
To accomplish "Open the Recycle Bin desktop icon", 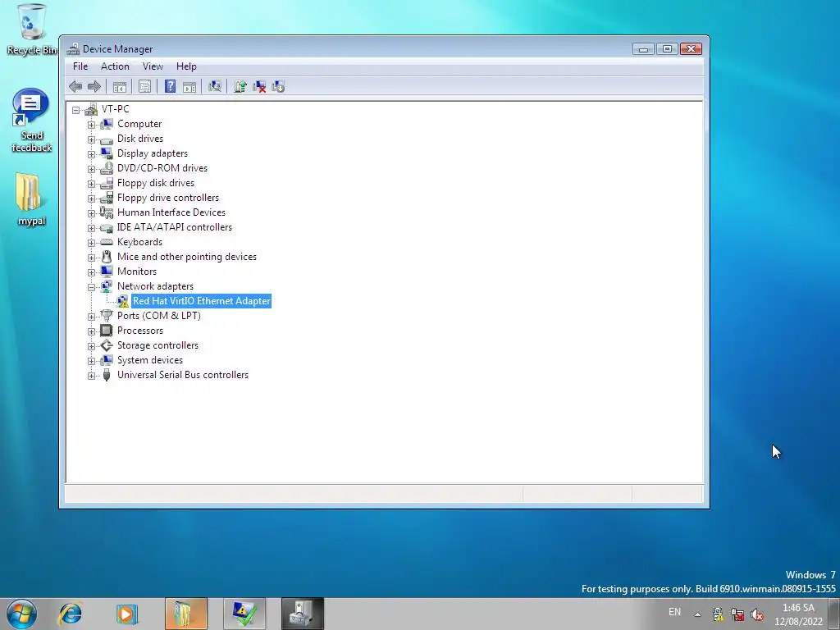I will (x=32, y=29).
